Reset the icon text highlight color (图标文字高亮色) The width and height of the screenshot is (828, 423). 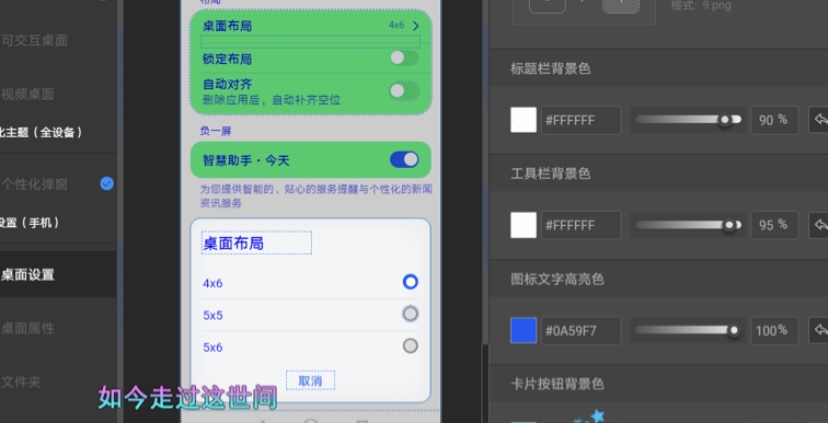(818, 330)
